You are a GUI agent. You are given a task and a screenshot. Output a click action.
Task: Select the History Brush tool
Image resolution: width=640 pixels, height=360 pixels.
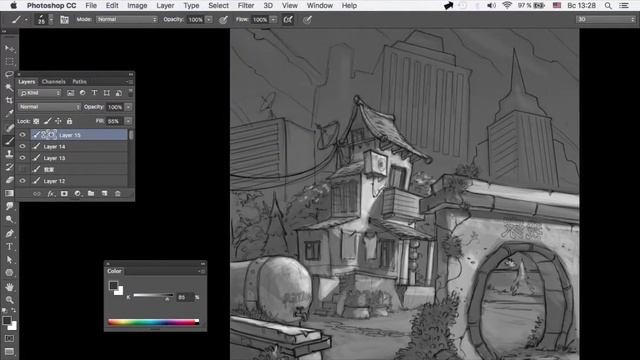[x=9, y=167]
